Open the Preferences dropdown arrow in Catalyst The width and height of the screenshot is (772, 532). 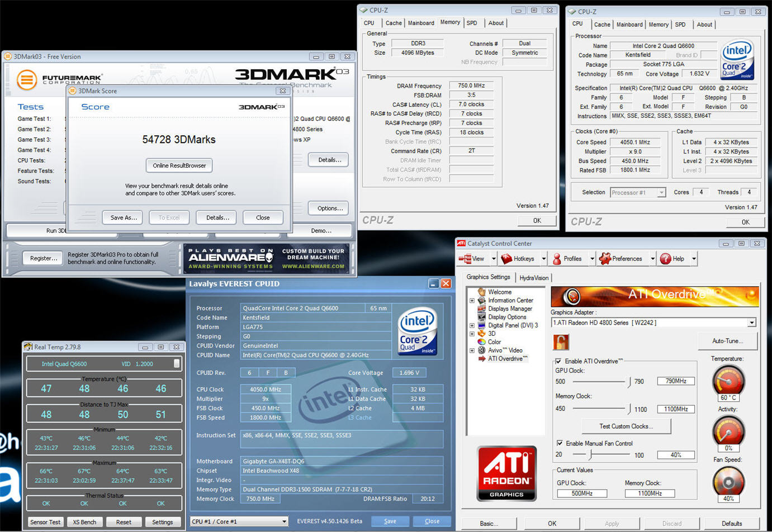652,259
